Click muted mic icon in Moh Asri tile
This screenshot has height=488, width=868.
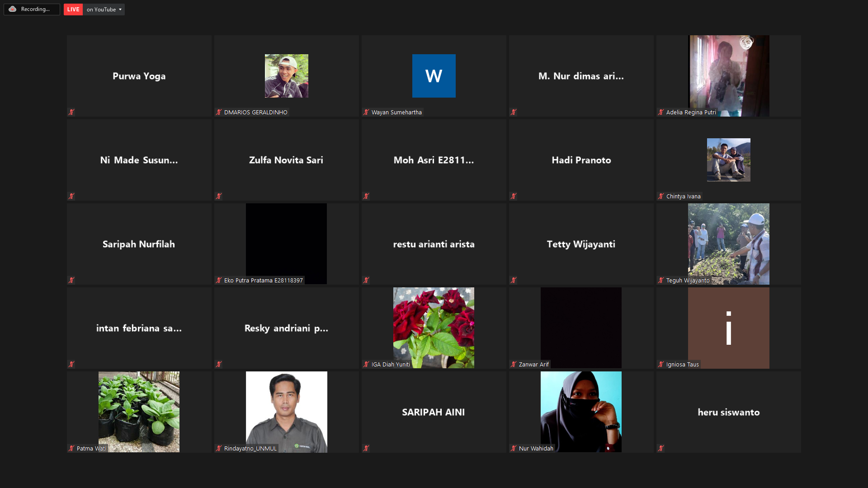(366, 196)
